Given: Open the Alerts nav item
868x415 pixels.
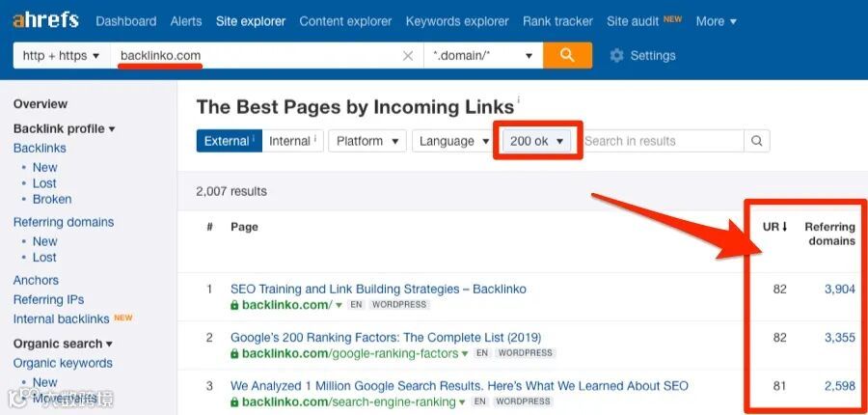Looking at the screenshot, I should pyautogui.click(x=186, y=21).
